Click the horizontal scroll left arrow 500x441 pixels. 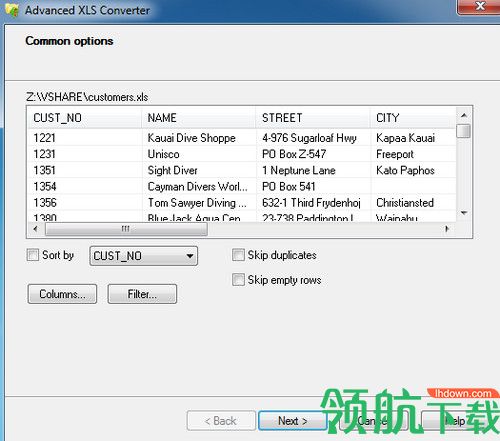(36, 229)
